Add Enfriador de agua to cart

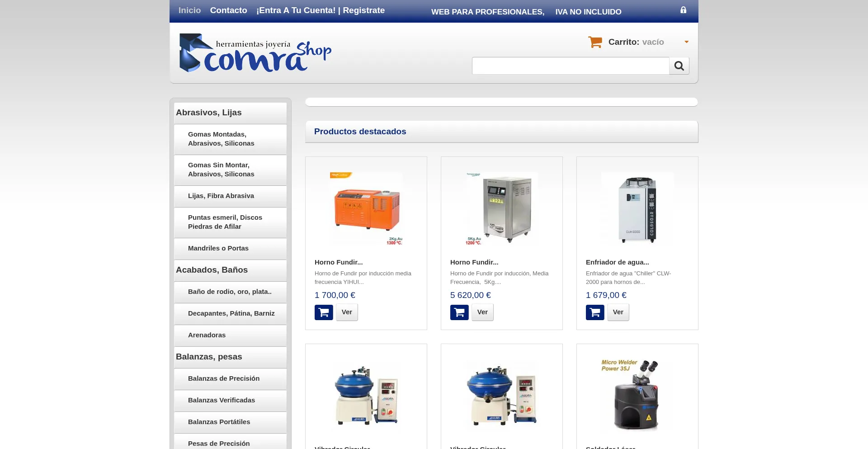(x=595, y=312)
